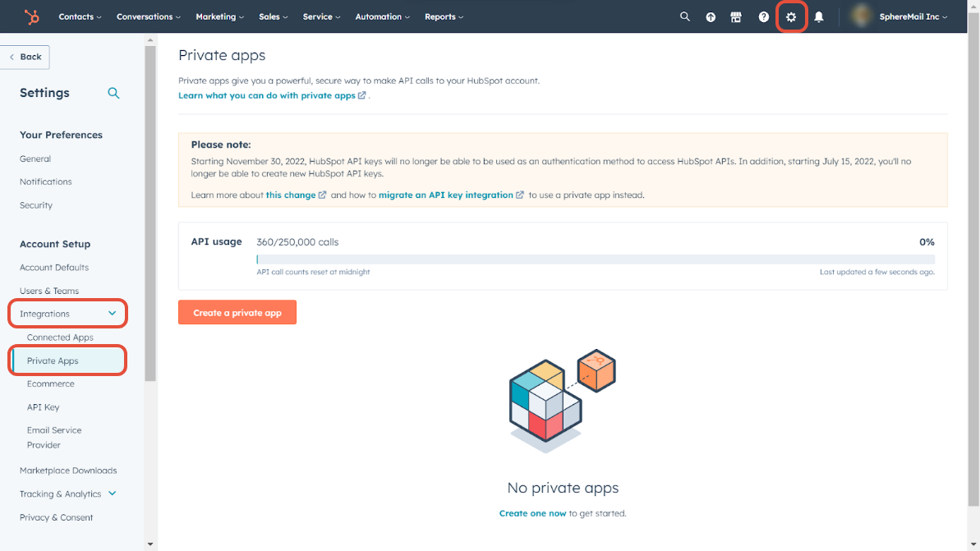Open the Contacts menu

80,17
